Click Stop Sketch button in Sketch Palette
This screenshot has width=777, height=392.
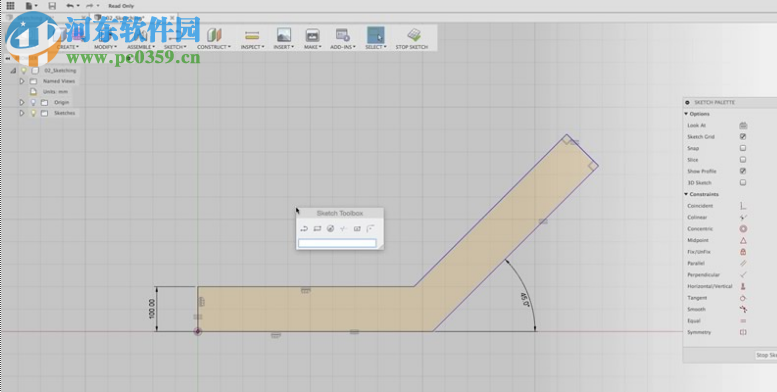coord(766,355)
